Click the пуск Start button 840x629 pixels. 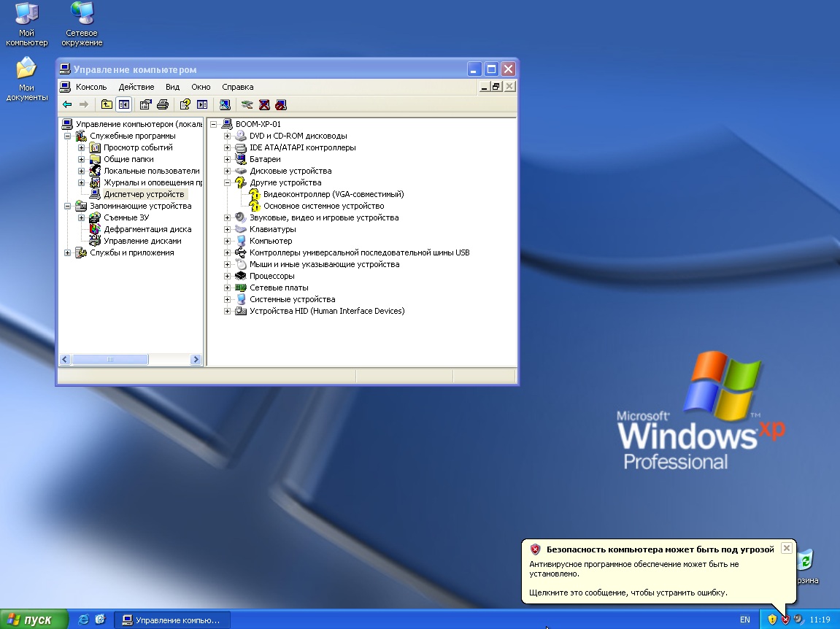click(34, 620)
